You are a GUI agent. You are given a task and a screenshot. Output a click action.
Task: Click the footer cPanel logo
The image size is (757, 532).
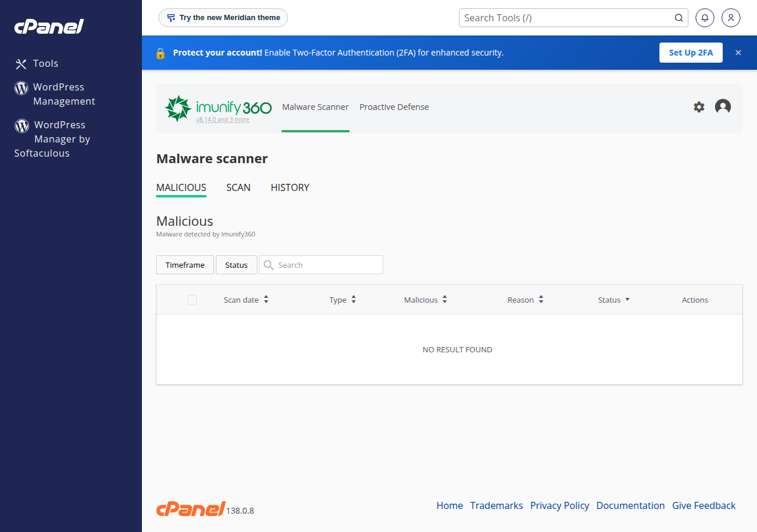190,508
